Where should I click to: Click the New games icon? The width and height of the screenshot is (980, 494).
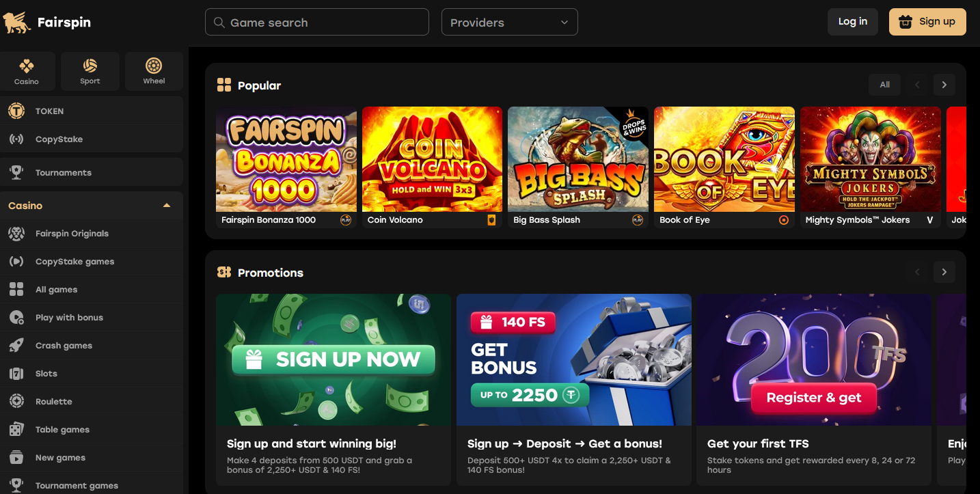click(x=16, y=458)
